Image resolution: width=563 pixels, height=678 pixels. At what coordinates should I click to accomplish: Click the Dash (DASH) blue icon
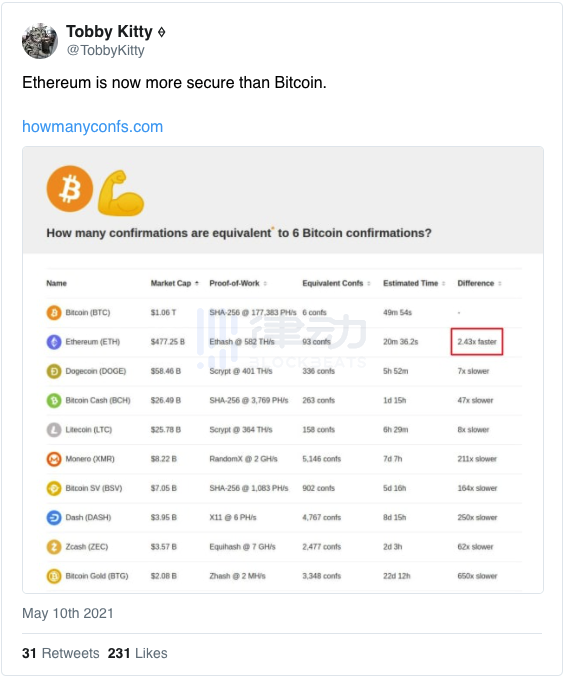point(54,518)
